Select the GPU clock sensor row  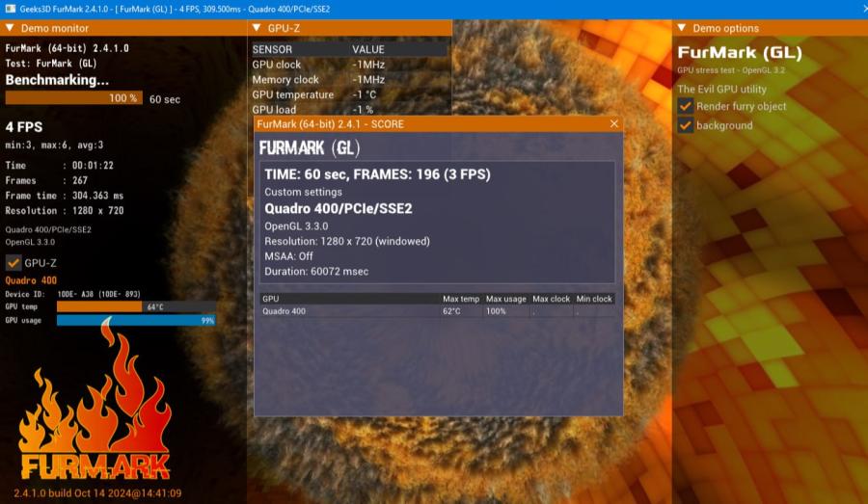click(x=350, y=65)
